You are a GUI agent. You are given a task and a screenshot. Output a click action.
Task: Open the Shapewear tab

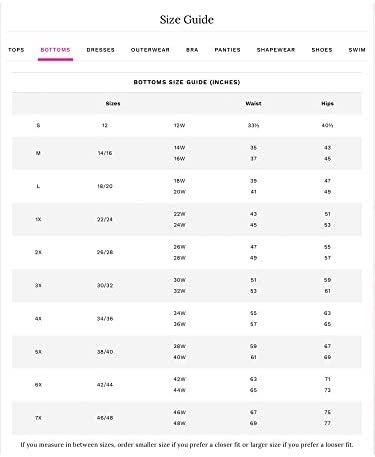pos(276,50)
